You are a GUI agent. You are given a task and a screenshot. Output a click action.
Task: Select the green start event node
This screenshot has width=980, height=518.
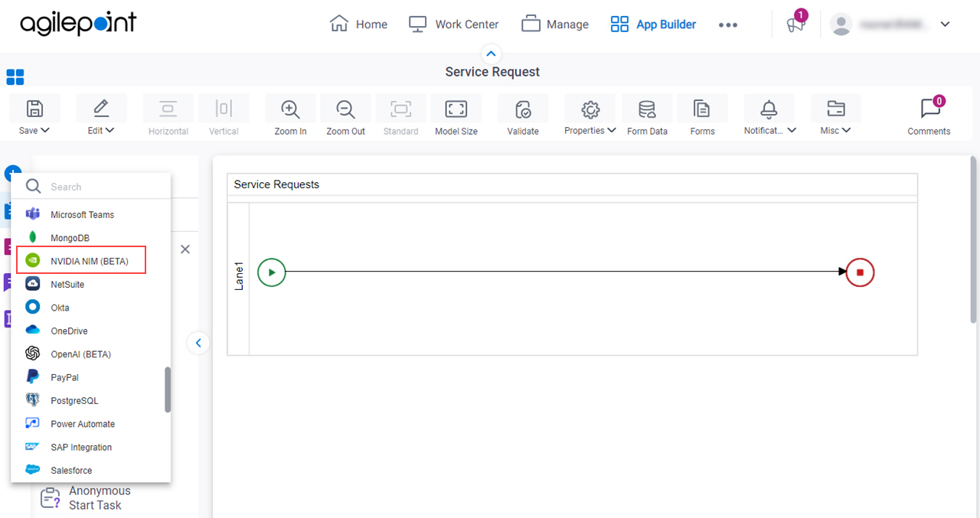(272, 272)
